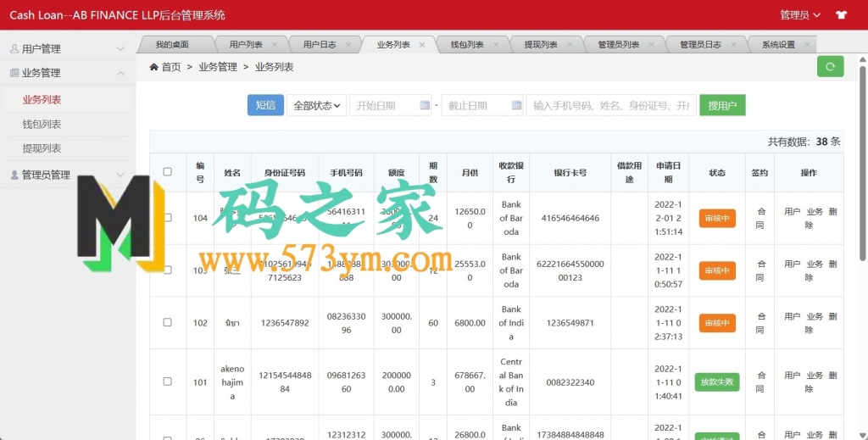Image resolution: width=868 pixels, height=440 pixels.
Task: Click the vertical page scrollbar thumb
Action: pos(862,164)
